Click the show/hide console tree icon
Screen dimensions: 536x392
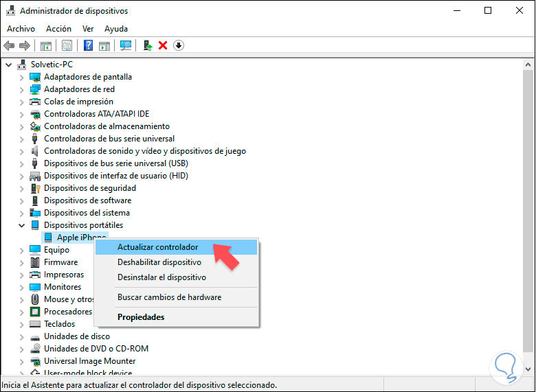46,45
